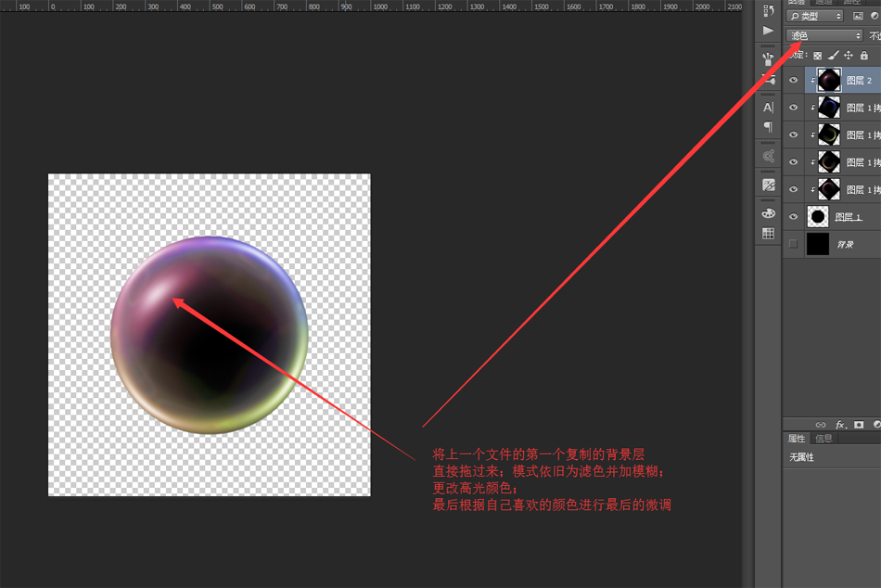Toggle visibility of 图层 1 layer

point(793,217)
